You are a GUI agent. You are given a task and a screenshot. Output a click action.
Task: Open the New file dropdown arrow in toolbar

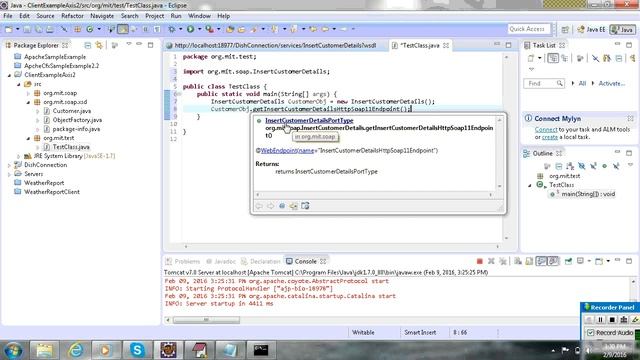[x=18, y=29]
